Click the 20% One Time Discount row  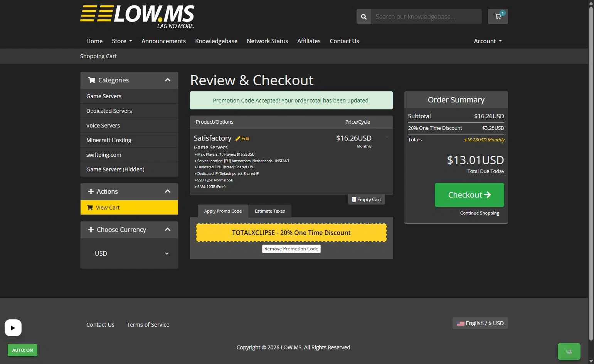coord(456,128)
